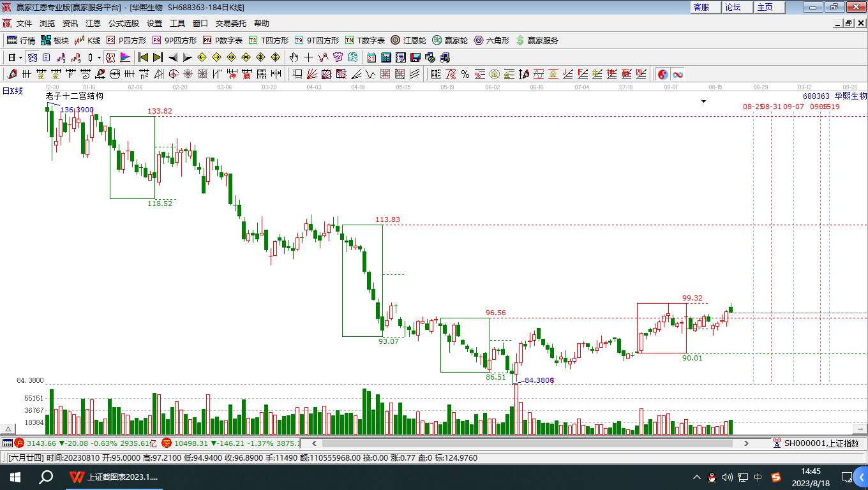Click the 日K线 chart label
Image resolution: width=868 pixels, height=490 pixels.
13,91
